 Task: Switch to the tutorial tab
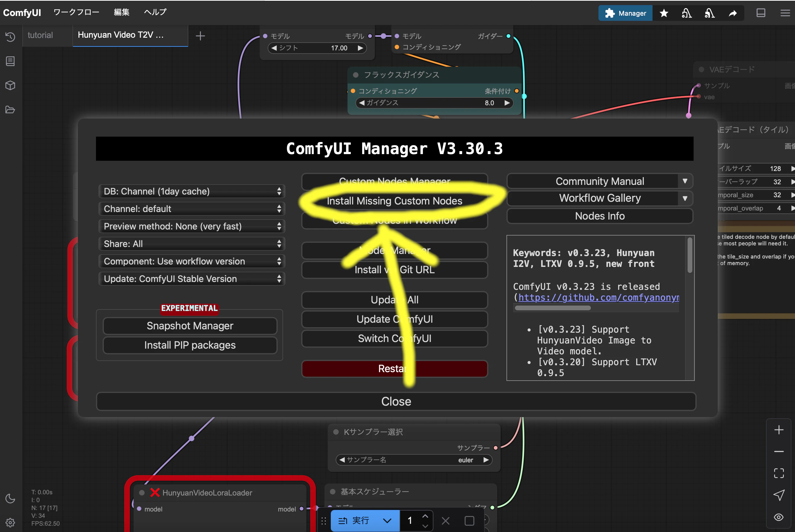coord(40,35)
